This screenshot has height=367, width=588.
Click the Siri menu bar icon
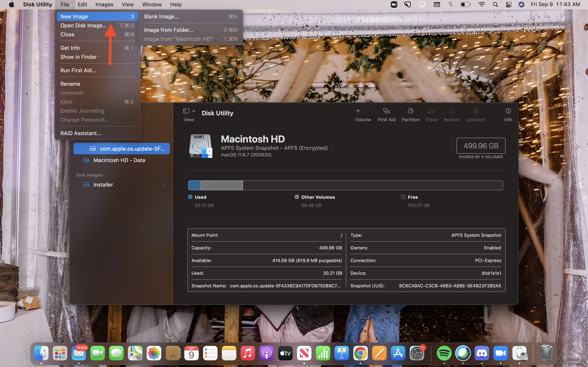[521, 4]
